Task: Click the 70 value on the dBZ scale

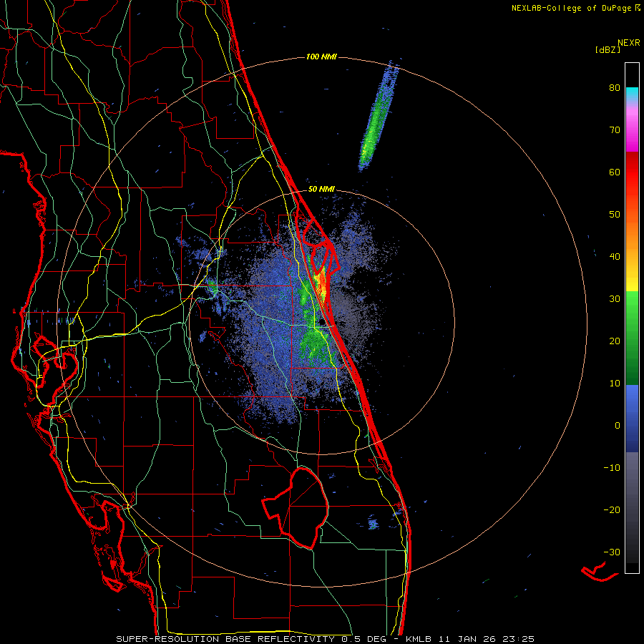Action: click(x=615, y=130)
